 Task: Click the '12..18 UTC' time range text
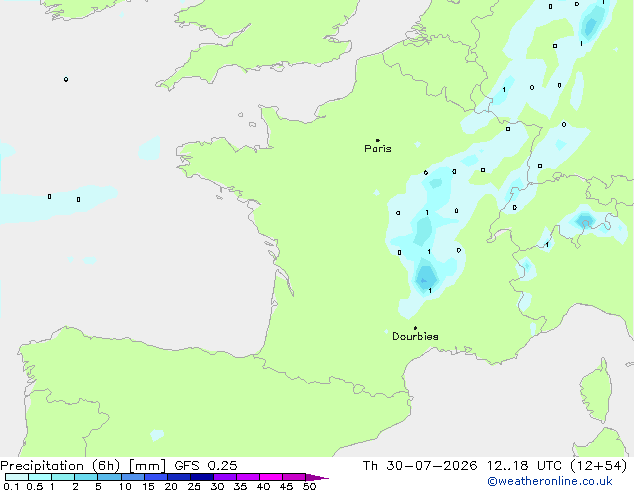tap(524, 466)
